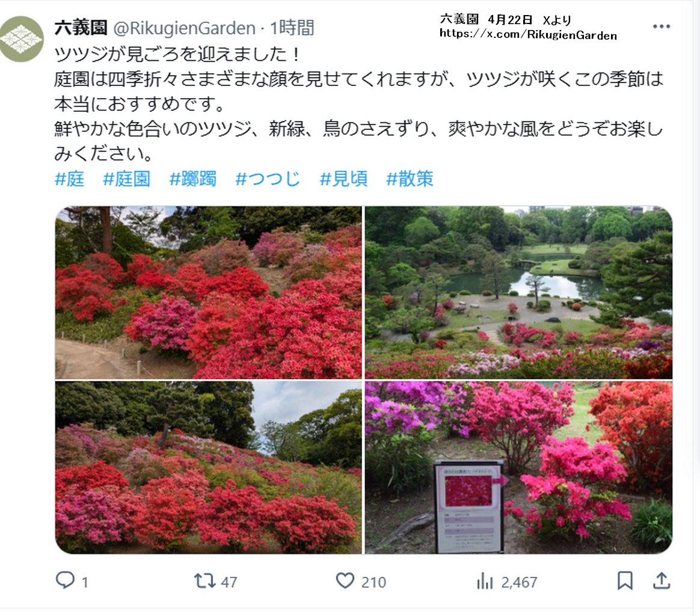Open the #庭 hashtag

70,179
